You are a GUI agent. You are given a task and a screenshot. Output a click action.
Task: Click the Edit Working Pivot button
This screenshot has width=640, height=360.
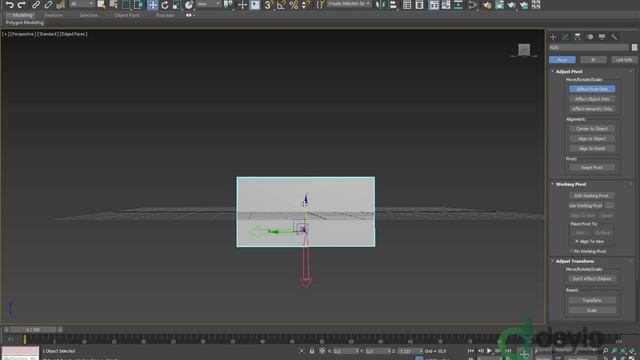(592, 196)
